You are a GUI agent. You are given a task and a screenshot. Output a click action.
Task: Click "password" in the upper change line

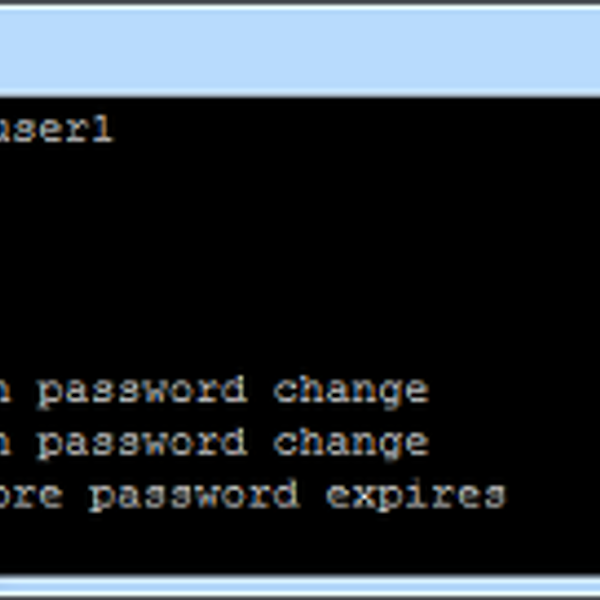141,391
